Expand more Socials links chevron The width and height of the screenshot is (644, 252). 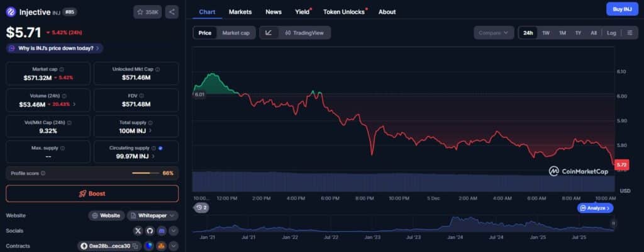[x=174, y=231]
